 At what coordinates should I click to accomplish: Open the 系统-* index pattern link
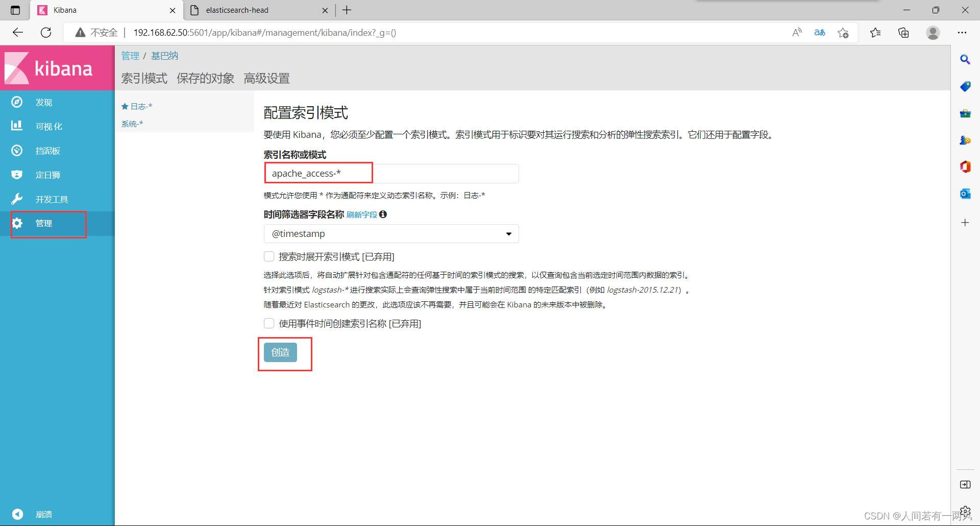[132, 124]
